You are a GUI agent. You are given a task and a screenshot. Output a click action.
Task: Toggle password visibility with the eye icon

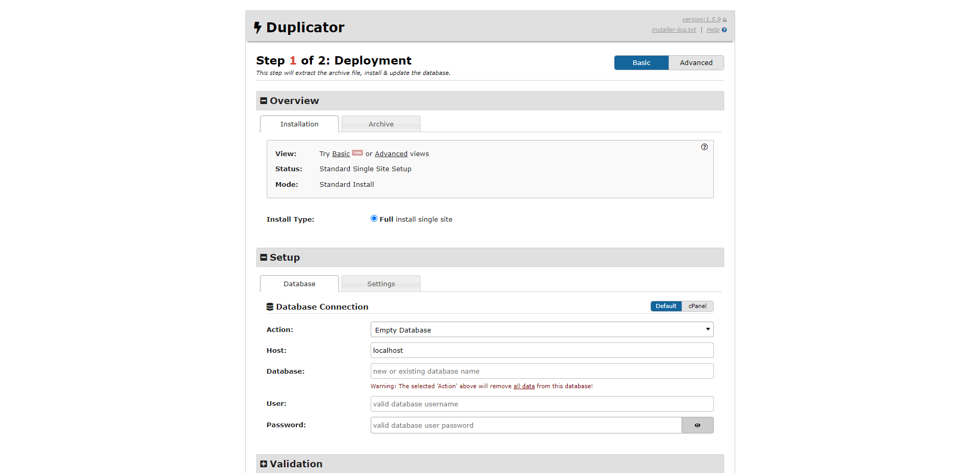[x=697, y=425]
